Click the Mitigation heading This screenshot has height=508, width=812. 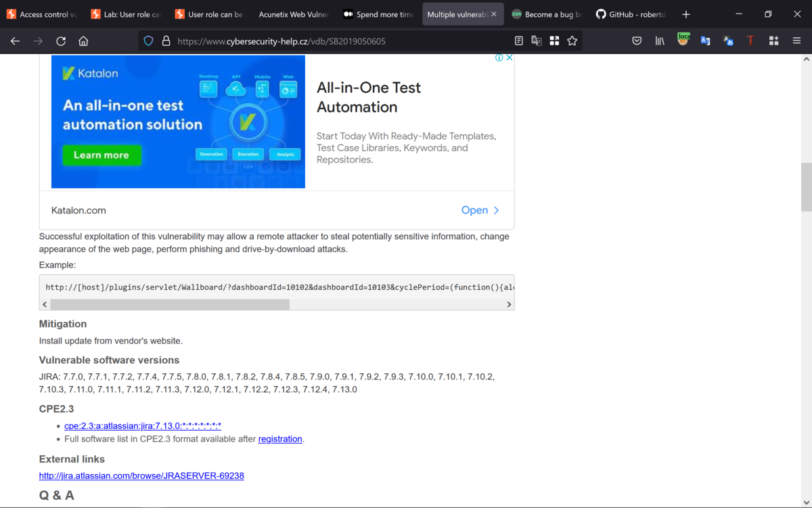click(x=63, y=324)
